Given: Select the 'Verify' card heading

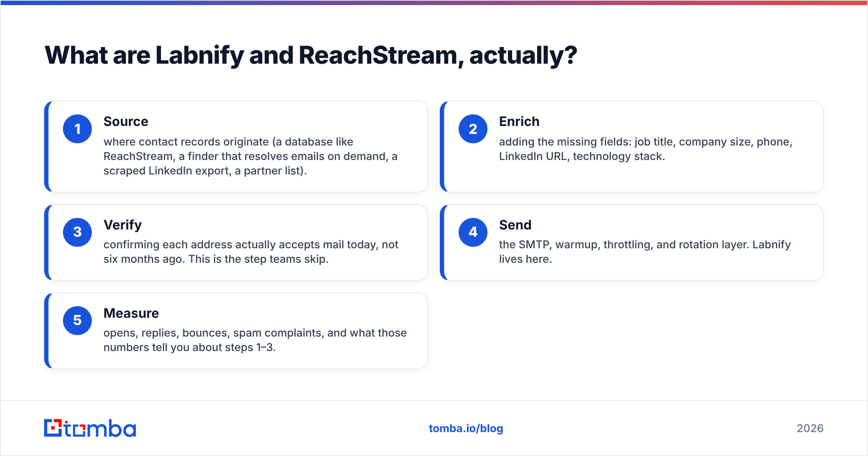Looking at the screenshot, I should pyautogui.click(x=123, y=225).
